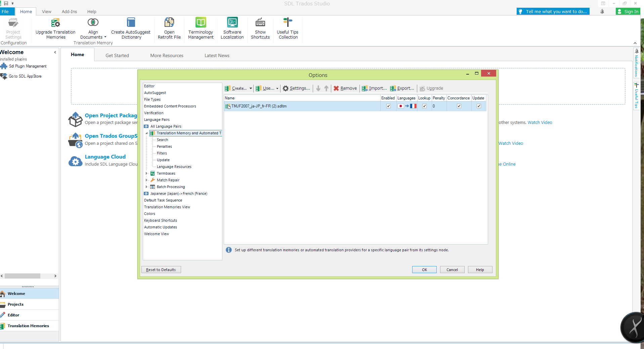644x349 pixels.
Task: Move translation memory up arrow
Action: (327, 88)
